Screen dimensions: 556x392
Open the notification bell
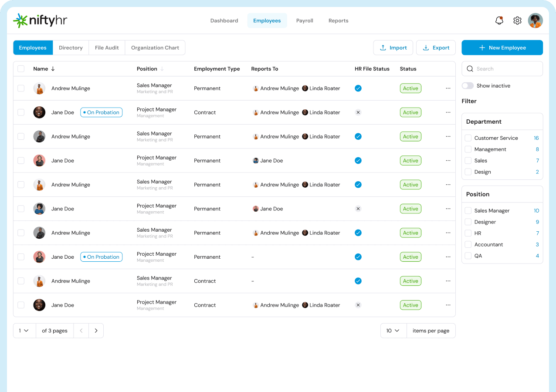coord(499,20)
